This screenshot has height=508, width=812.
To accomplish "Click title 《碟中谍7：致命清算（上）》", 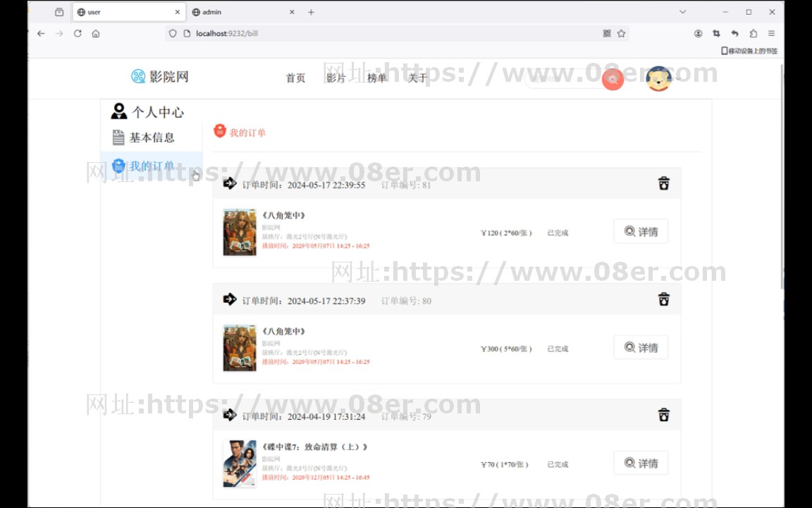I will pos(314,447).
